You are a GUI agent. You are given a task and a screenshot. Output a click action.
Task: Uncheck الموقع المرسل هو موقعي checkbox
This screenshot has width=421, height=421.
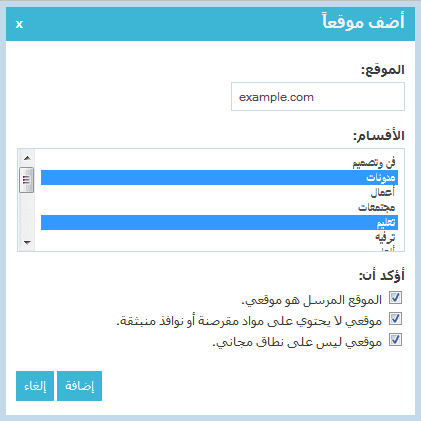point(395,298)
